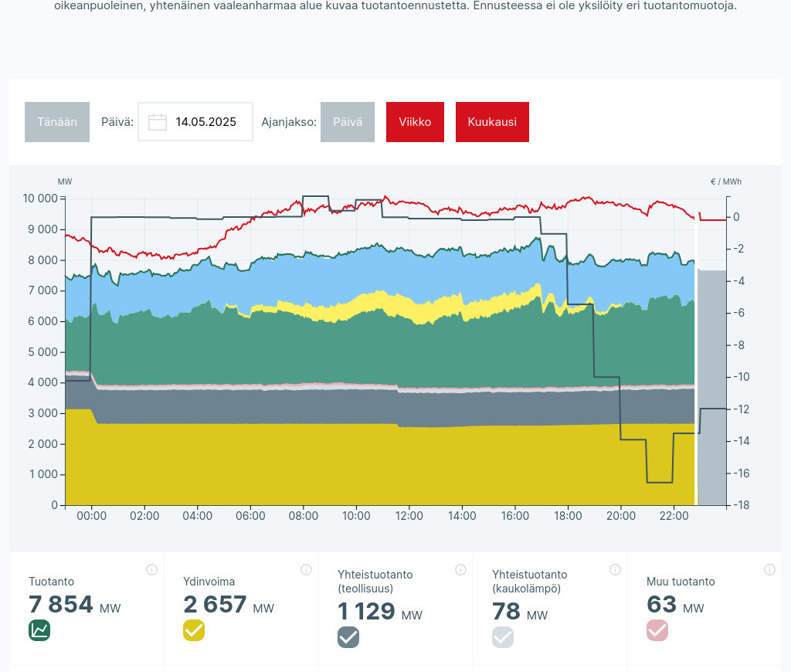Click the Tänään button
The height and width of the screenshot is (672, 791).
pyautogui.click(x=57, y=122)
